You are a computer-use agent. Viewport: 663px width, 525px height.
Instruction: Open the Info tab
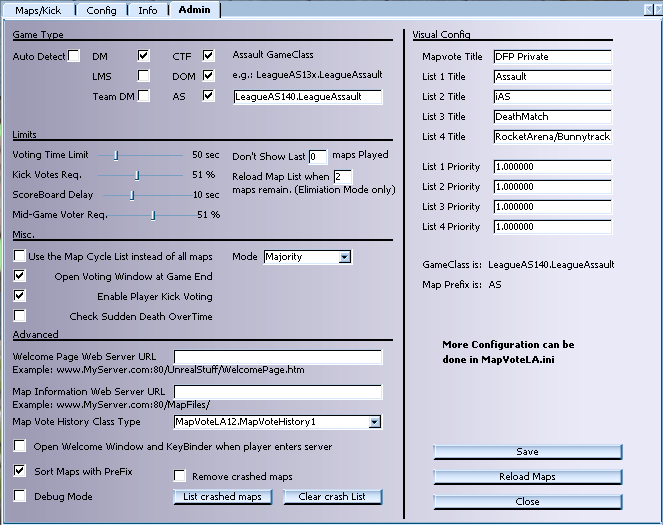click(x=148, y=10)
